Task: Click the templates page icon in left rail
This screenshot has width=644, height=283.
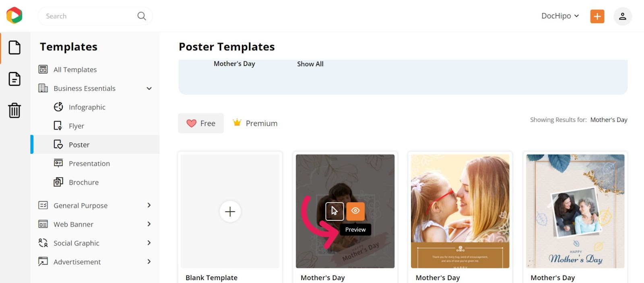Action: (14, 48)
